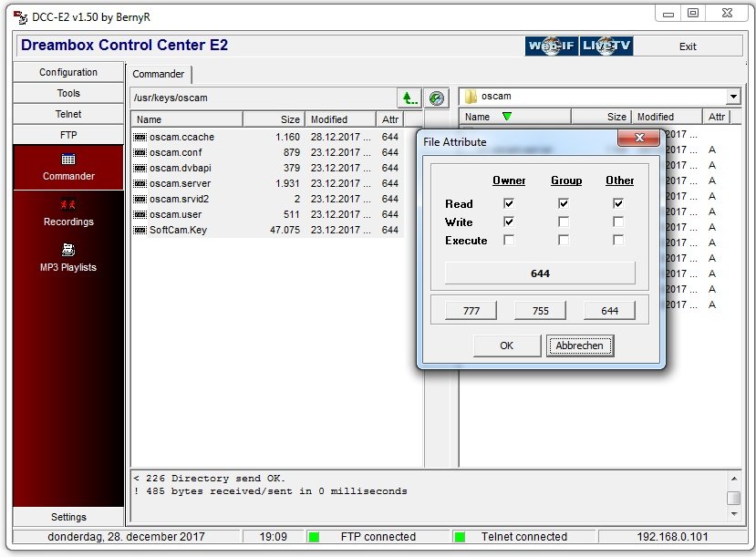The image size is (756, 557).
Task: Expand the Configuration section in sidebar
Action: click(x=68, y=72)
